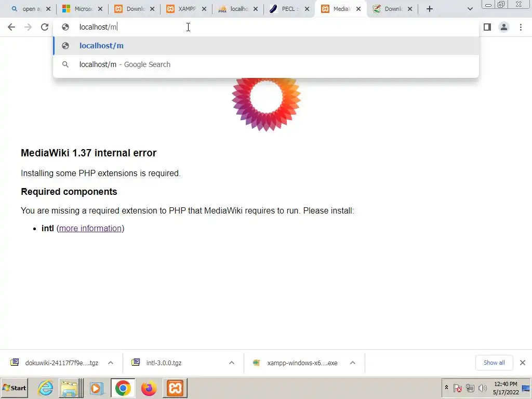Click the Action Center flag tray icon
Screen dimensions: 532x399
457,388
